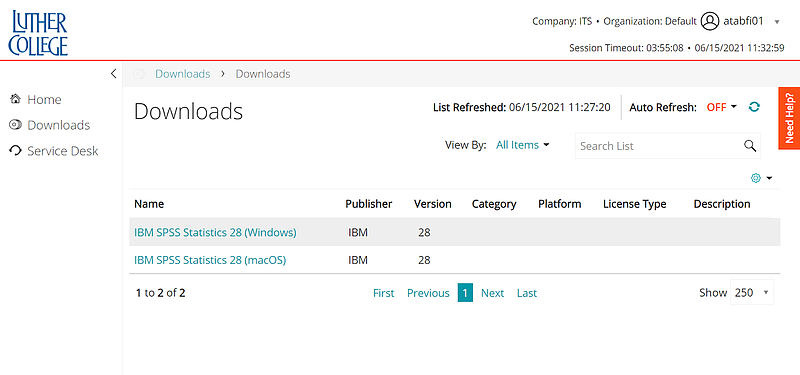Expand the account dropdown arrow next to atabfi01
800x375 pixels.
pos(777,22)
